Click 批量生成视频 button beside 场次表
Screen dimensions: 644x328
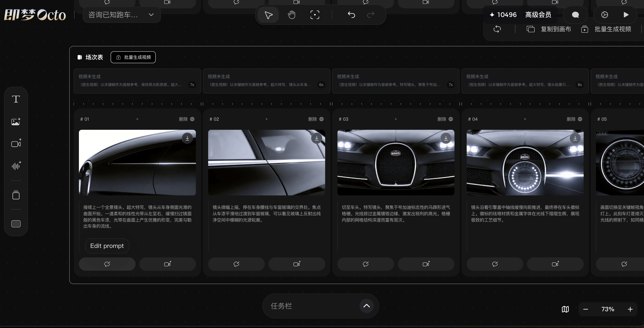[133, 57]
